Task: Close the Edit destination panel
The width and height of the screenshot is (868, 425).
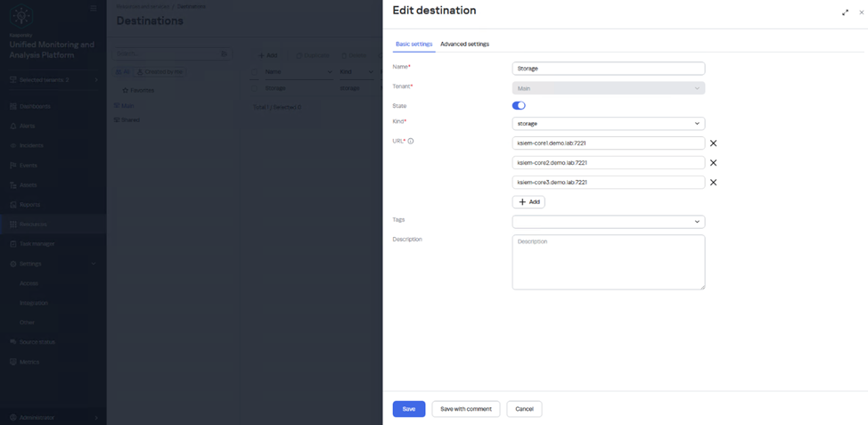Action: tap(861, 12)
